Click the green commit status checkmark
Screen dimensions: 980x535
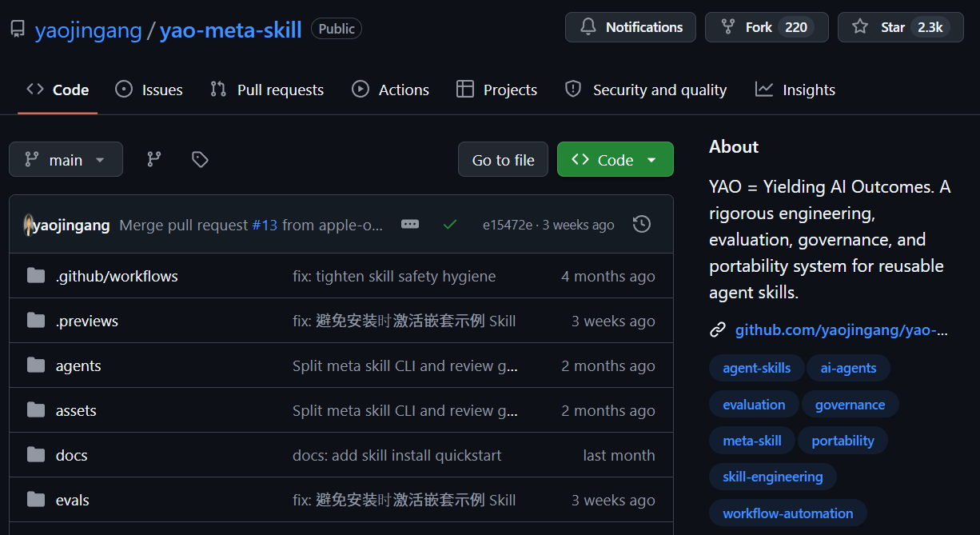click(450, 225)
